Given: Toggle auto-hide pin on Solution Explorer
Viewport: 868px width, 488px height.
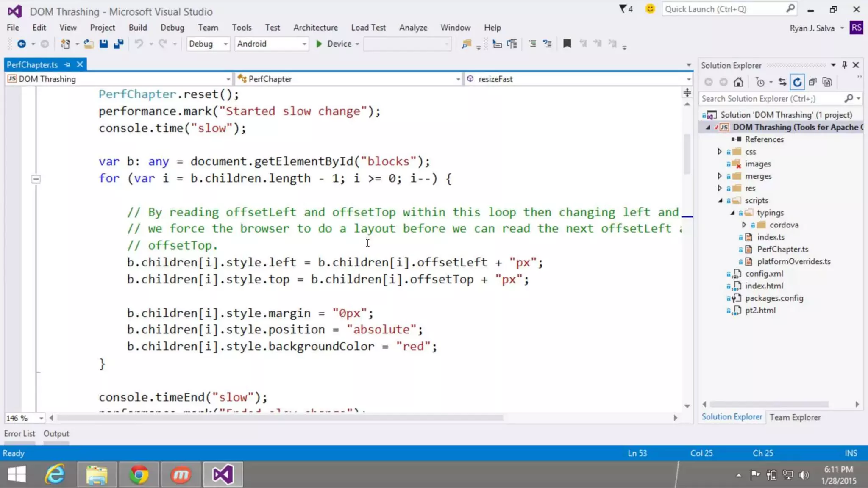Looking at the screenshot, I should point(844,65).
